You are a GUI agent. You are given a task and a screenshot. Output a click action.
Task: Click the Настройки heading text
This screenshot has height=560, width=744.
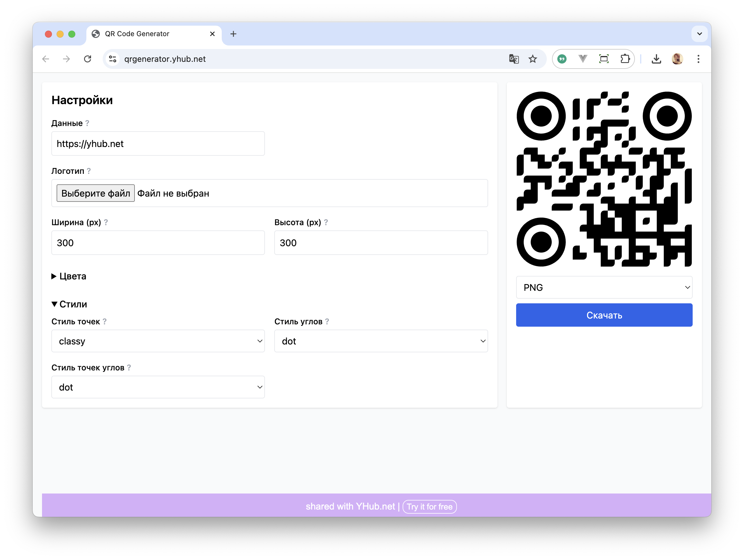click(82, 101)
